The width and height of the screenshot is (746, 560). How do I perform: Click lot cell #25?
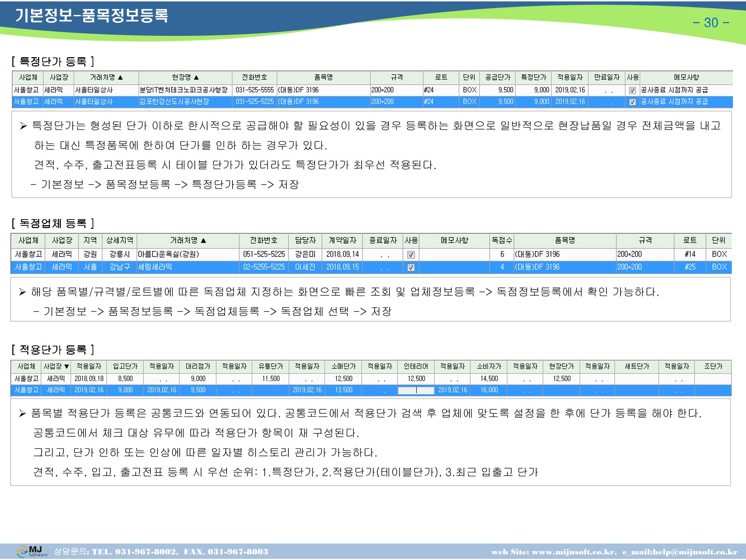(690, 267)
